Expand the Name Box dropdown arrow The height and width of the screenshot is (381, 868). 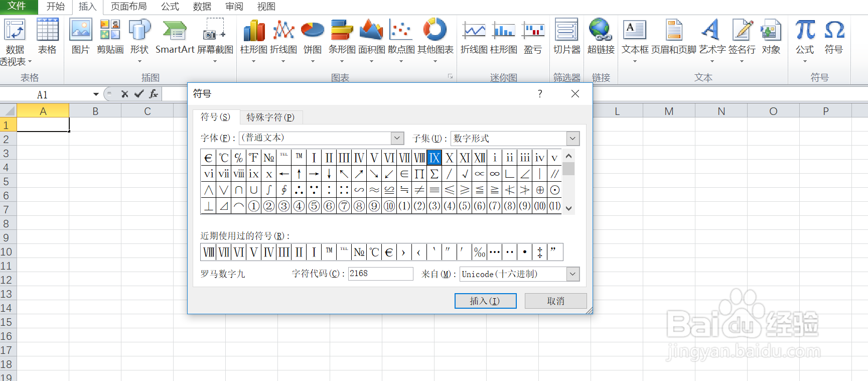96,94
